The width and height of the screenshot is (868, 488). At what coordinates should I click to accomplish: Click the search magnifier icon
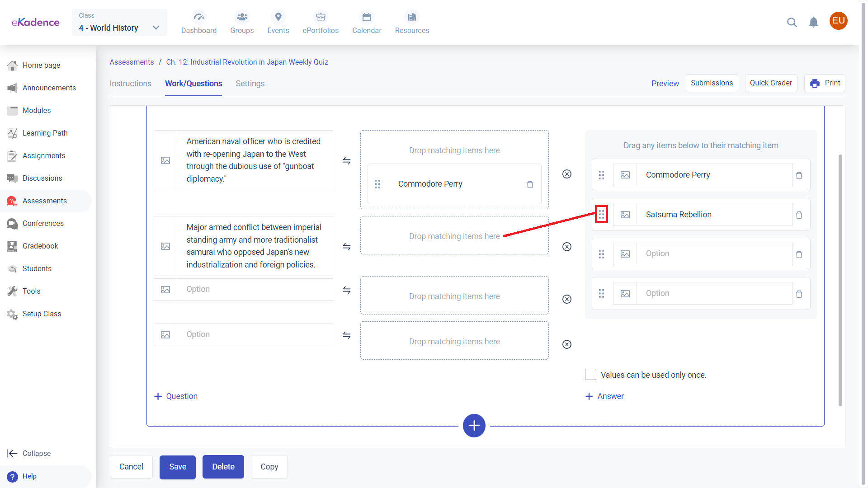792,22
